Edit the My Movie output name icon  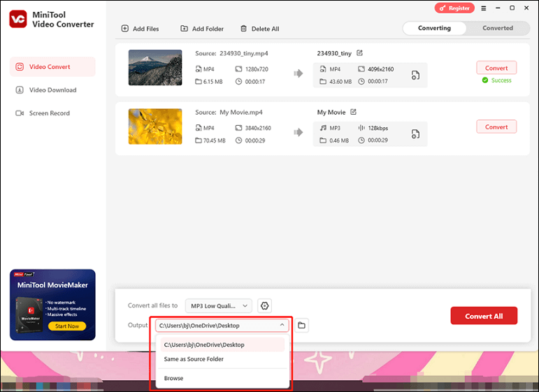pyautogui.click(x=353, y=112)
